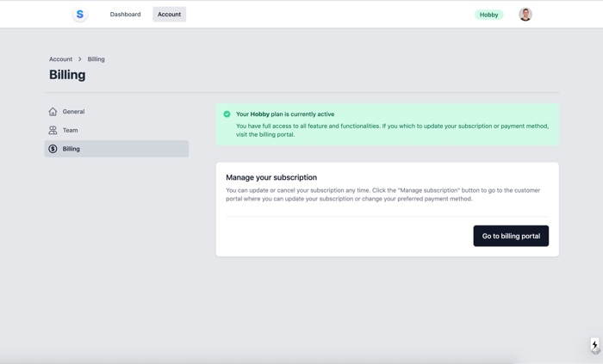Click the Manage your subscription heading
Viewport: 603px width, 364px height.
pos(271,177)
